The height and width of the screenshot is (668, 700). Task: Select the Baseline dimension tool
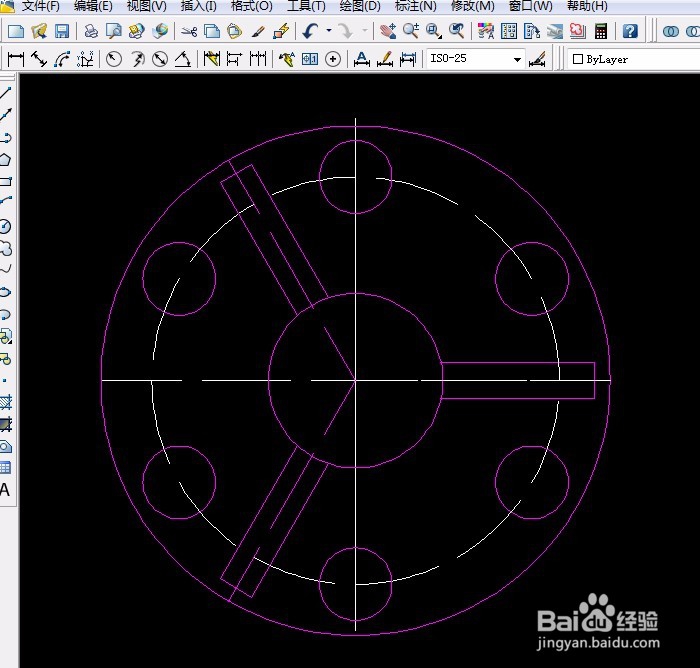[235, 59]
